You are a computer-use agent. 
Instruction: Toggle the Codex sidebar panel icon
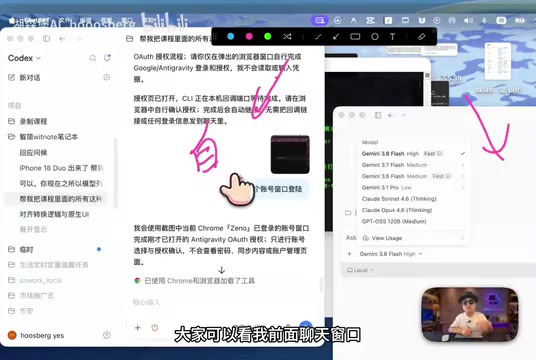tap(46, 39)
